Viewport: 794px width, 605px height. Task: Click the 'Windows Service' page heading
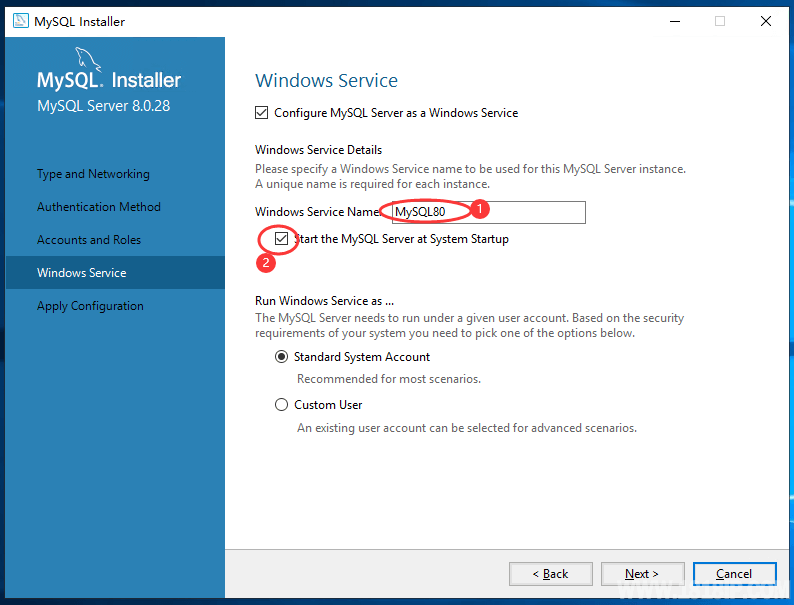[327, 80]
